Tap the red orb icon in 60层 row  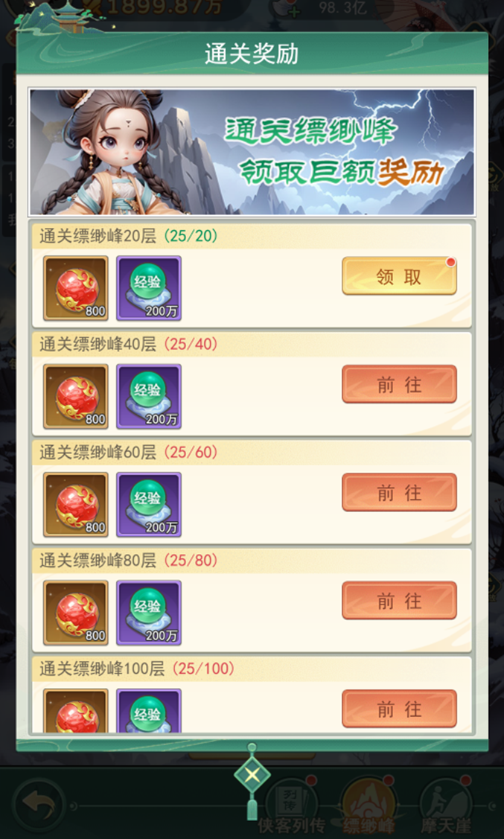[76, 505]
